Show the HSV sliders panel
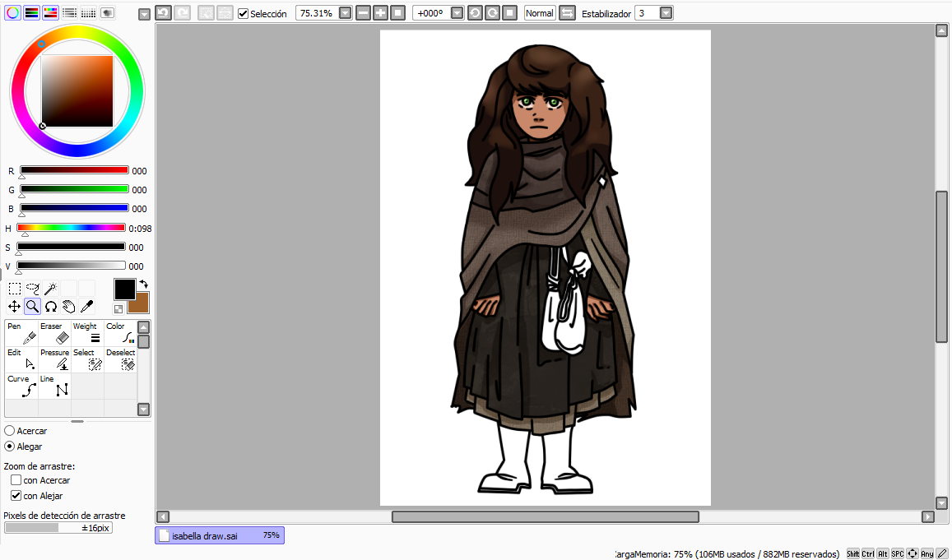This screenshot has width=952, height=560. coord(50,12)
